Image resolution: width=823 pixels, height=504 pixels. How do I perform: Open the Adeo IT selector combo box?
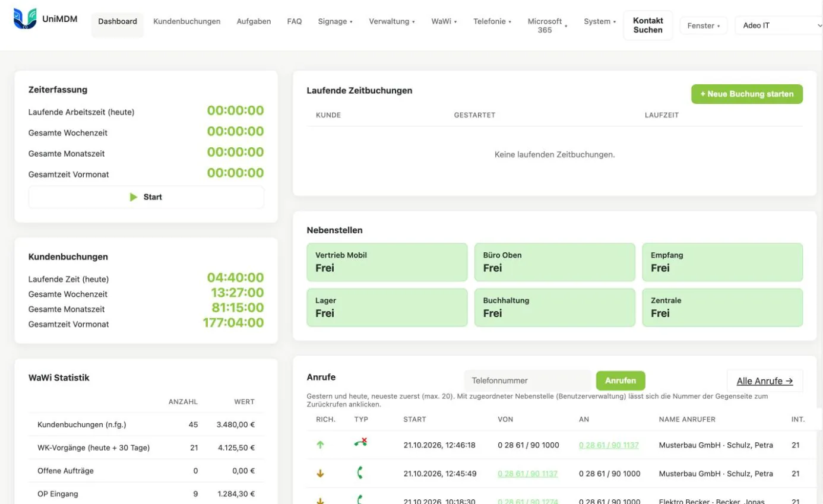click(x=778, y=26)
